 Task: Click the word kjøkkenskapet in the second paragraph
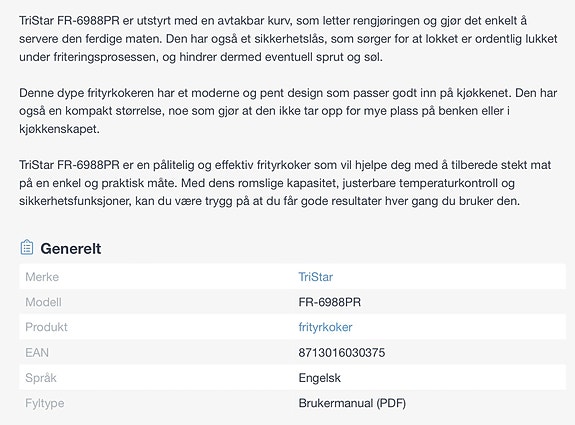pyautogui.click(x=59, y=129)
